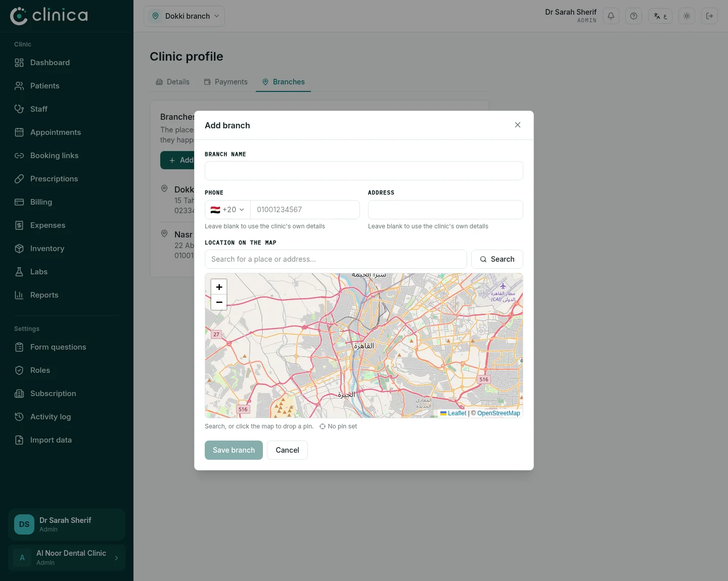728x581 pixels.
Task: Open Reports page
Action: [67, 295]
